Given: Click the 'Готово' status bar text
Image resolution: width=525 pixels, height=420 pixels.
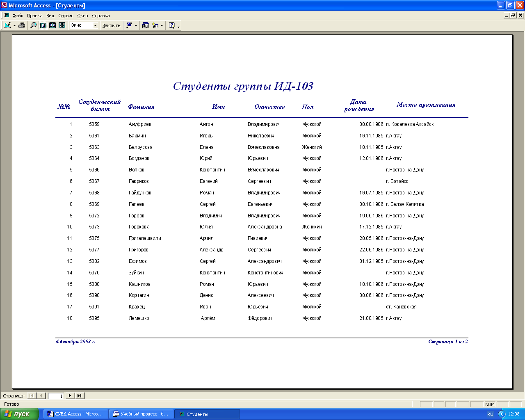Looking at the screenshot, I should (x=11, y=404).
